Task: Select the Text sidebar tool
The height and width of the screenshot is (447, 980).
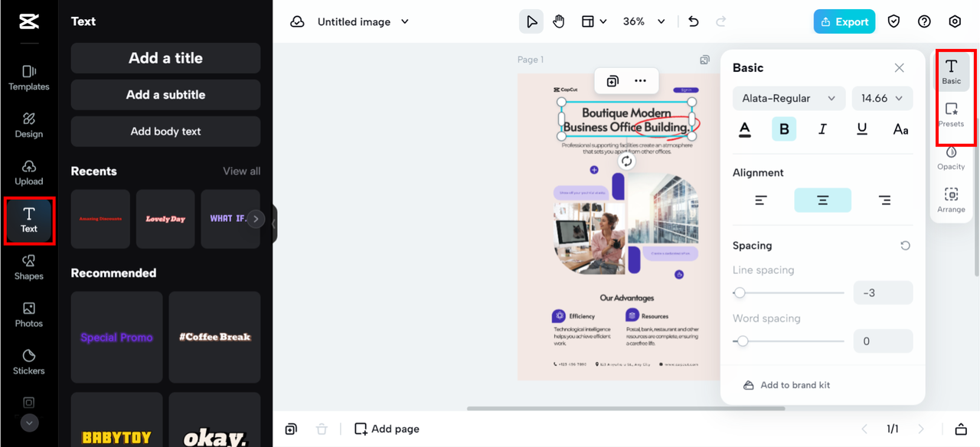Action: point(29,220)
